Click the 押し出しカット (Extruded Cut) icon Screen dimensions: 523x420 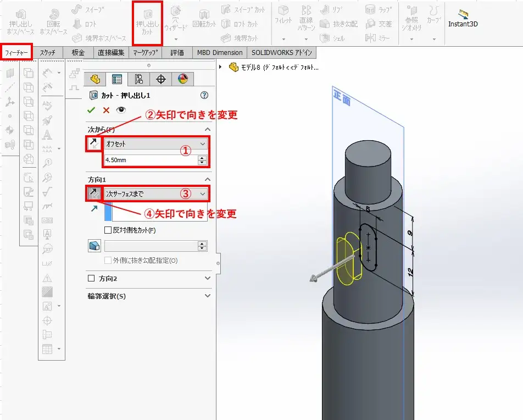coord(148,23)
